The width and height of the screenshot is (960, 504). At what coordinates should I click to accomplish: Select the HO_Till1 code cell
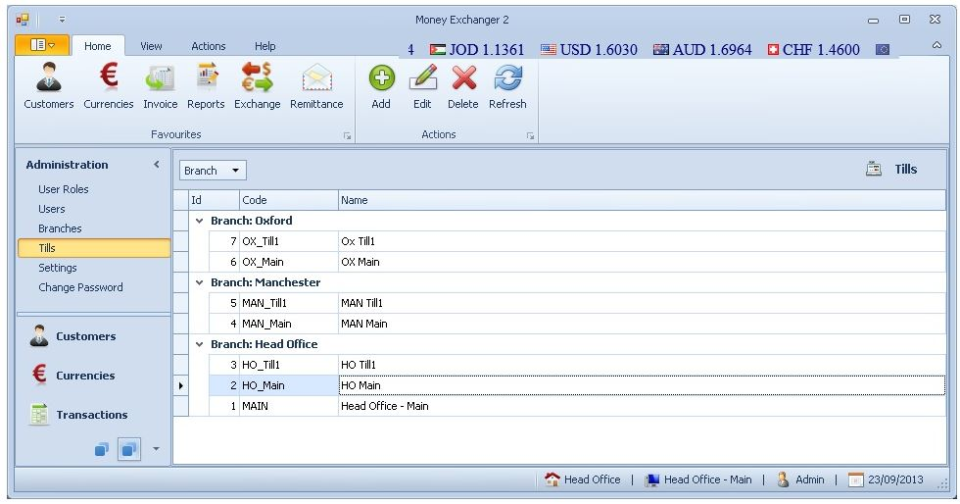point(288,365)
